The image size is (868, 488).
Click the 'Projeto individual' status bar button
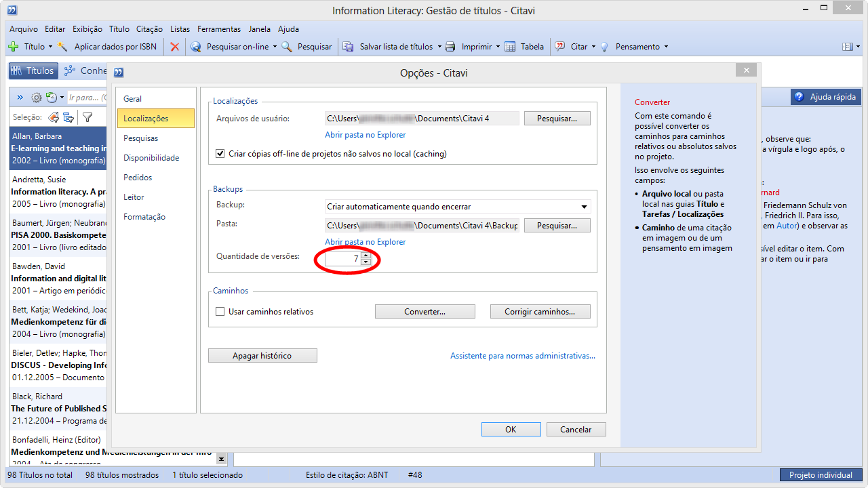click(821, 475)
